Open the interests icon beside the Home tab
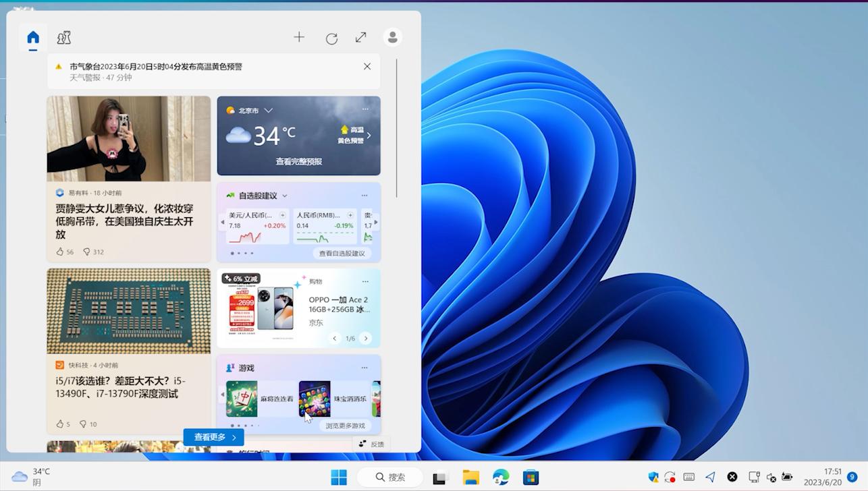 click(63, 38)
